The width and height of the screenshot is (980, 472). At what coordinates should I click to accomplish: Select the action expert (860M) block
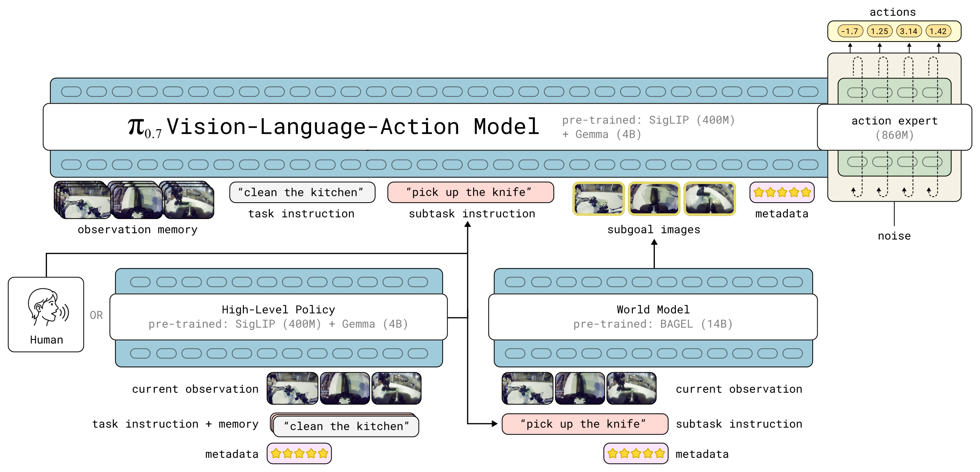click(x=894, y=127)
